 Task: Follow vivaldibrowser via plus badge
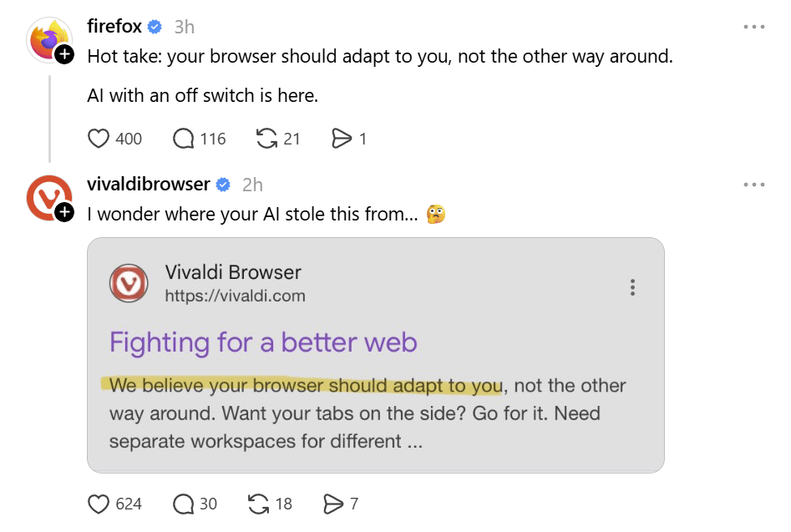coord(64,212)
